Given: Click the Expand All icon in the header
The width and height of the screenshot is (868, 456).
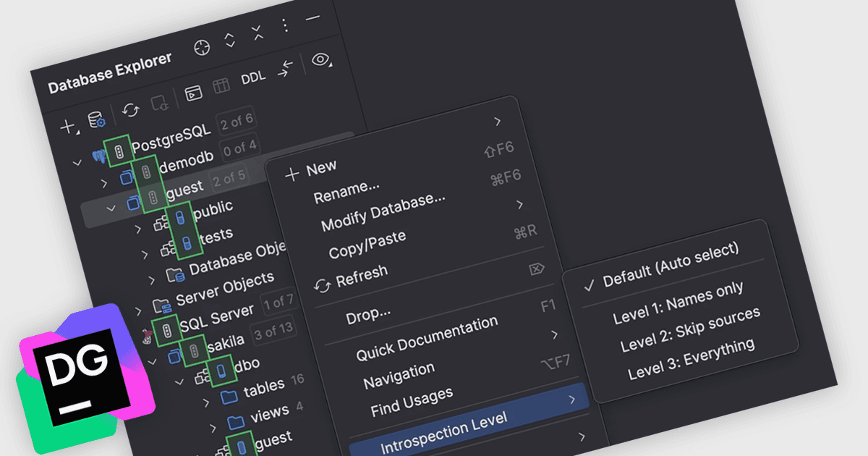Looking at the screenshot, I should tap(230, 40).
